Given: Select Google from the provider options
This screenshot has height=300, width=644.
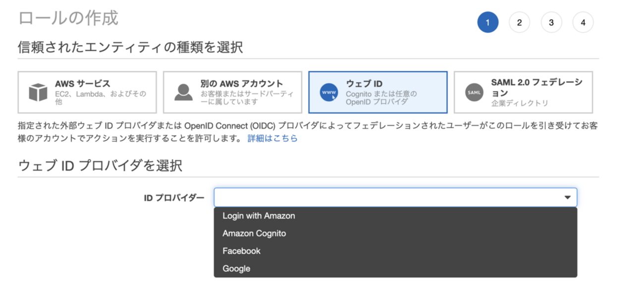Looking at the screenshot, I should tap(237, 269).
